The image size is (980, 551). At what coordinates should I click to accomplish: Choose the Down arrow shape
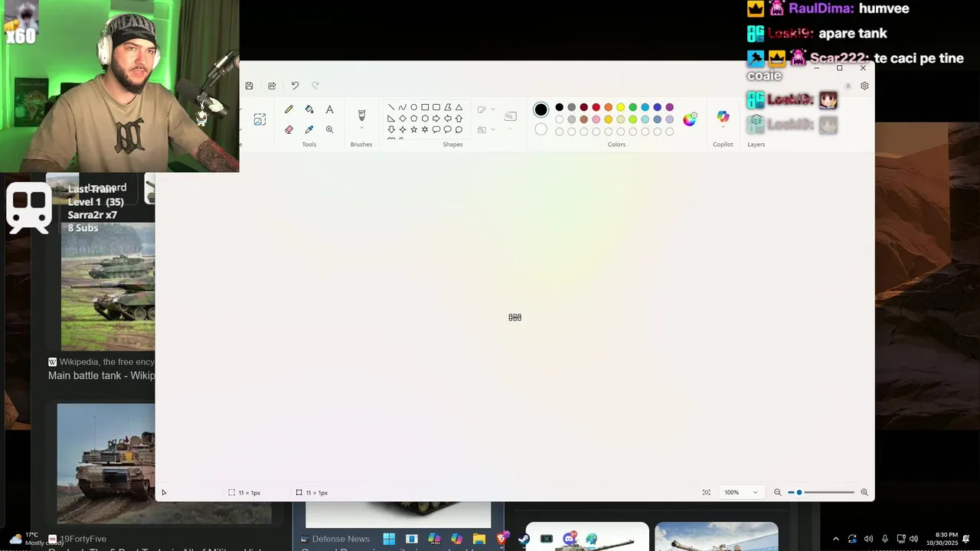coord(391,129)
